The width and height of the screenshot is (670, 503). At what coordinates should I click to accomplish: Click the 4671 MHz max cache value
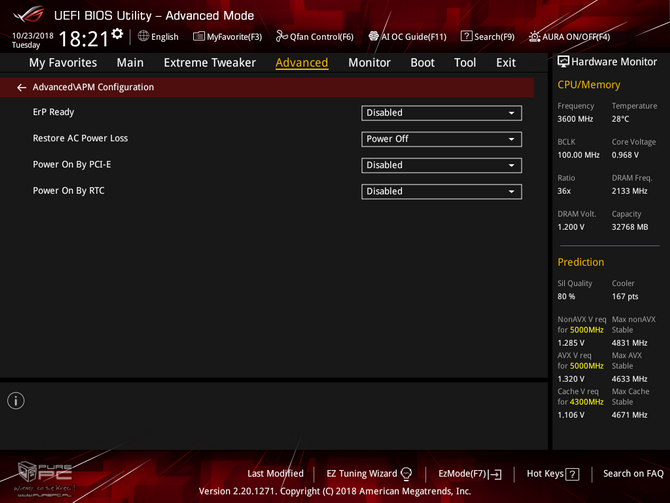[x=629, y=415]
